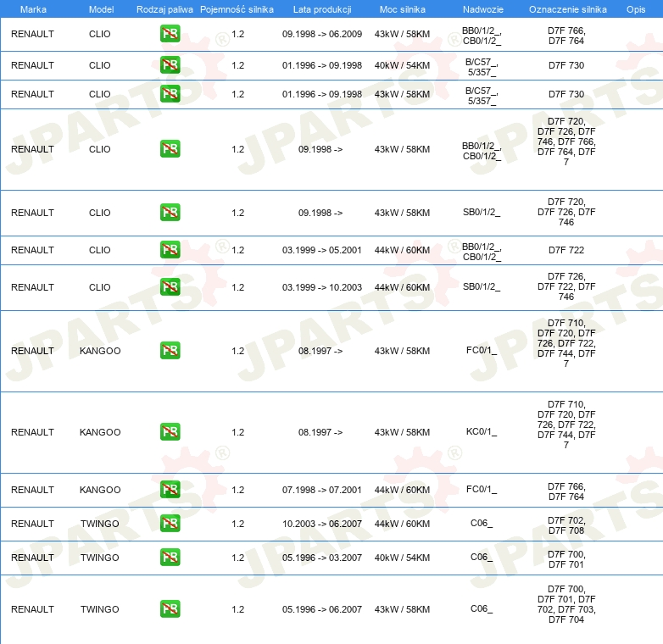Select 44kW / 60KM in Kangoo row
663x644 pixels.
(402, 490)
